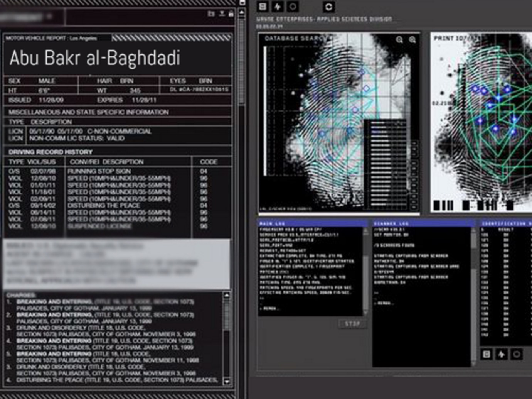Click the 'MOTOR VEHICLE REPORT : Los Angeles' title
532x399 pixels.
(x=51, y=38)
